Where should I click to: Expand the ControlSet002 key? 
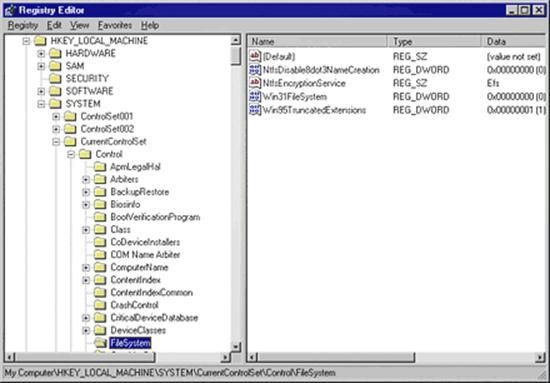tap(56, 129)
